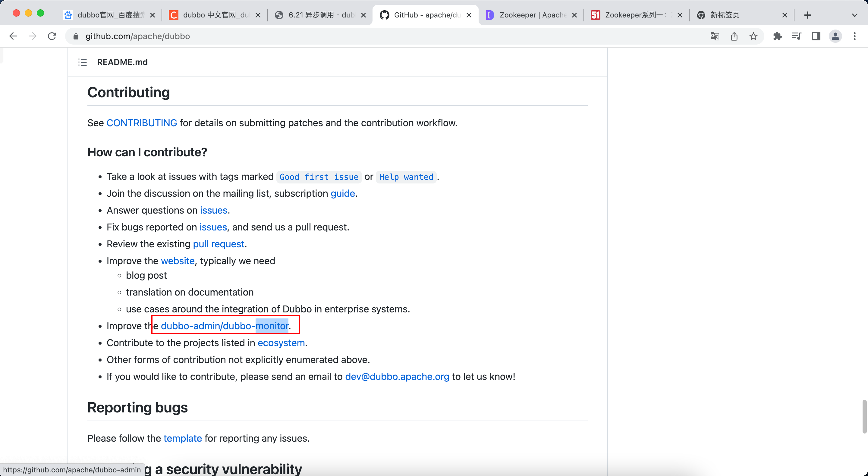The image size is (868, 476).
Task: Reload the GitHub page
Action: [52, 36]
